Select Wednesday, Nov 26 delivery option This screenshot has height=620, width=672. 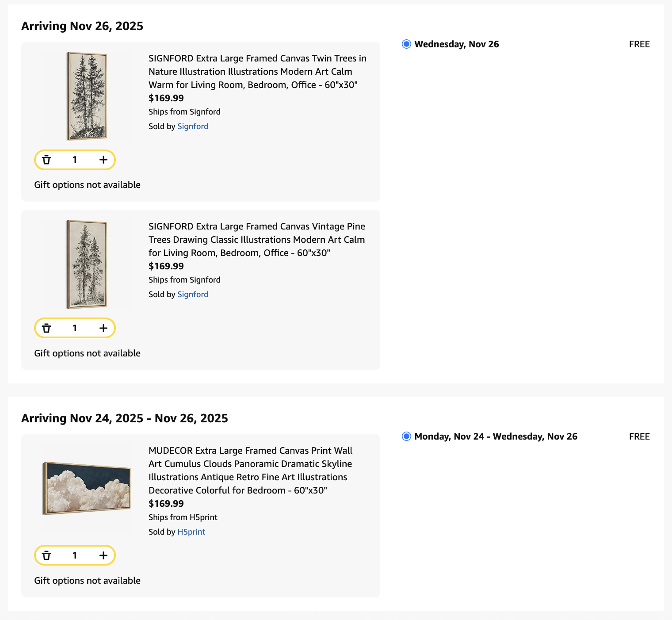point(406,44)
